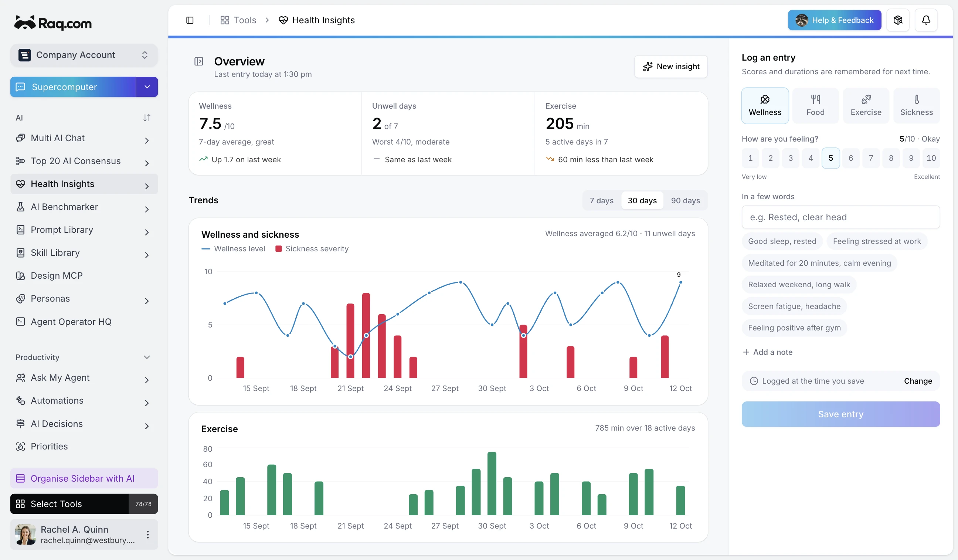
Task: Click the Sickness severity legend swatch
Action: pos(278,249)
